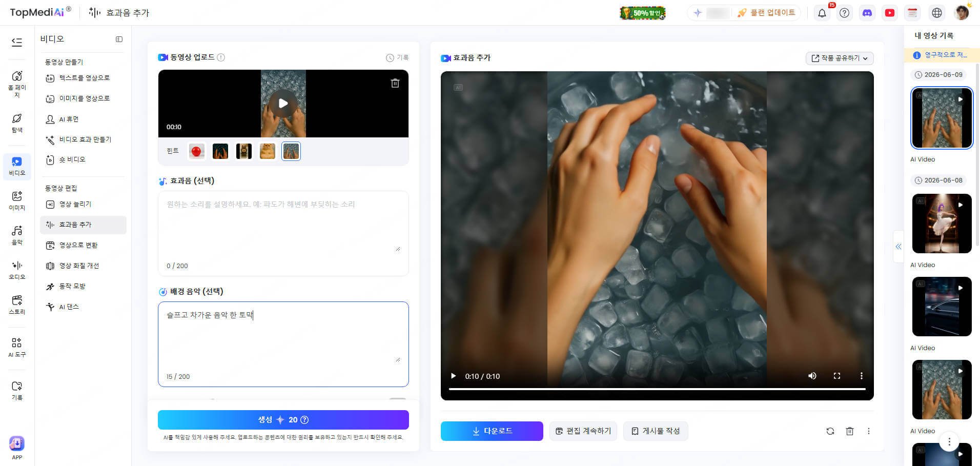Select the orange cat hint thumbnail
This screenshot has width=980, height=466.
[268, 151]
